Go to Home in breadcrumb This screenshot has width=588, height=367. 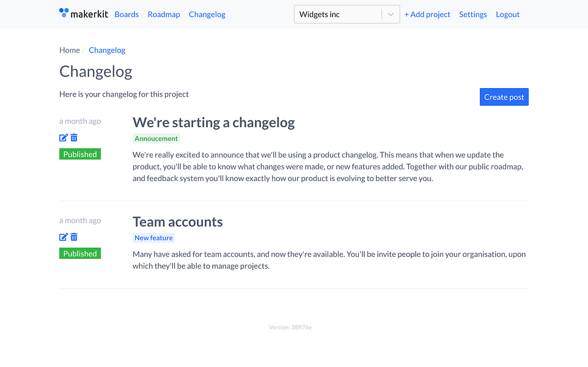click(x=70, y=50)
